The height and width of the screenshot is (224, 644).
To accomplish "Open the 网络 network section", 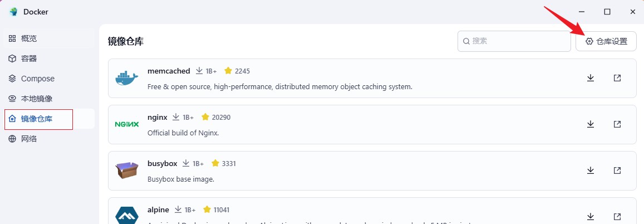I will 29,139.
